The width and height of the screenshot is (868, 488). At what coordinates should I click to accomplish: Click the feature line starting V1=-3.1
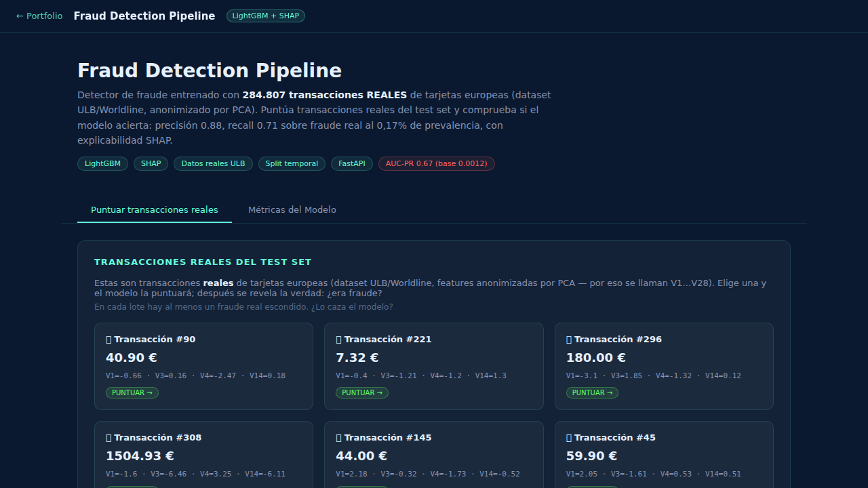pyautogui.click(x=654, y=376)
